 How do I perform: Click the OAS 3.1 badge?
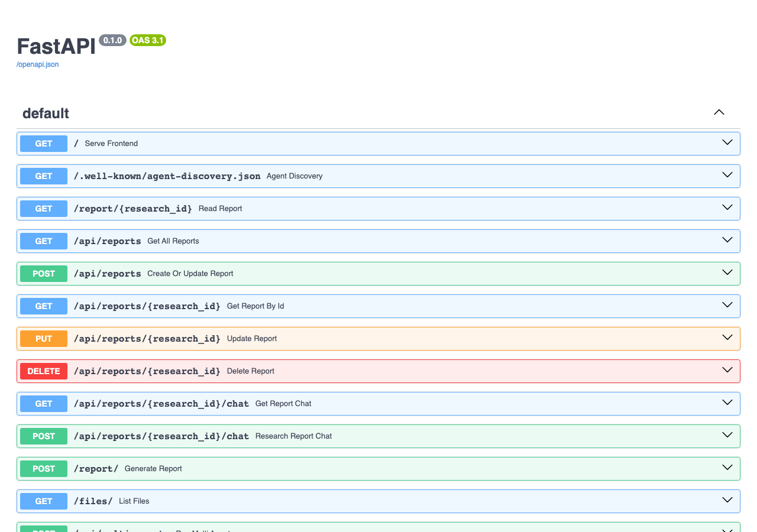[x=148, y=40]
